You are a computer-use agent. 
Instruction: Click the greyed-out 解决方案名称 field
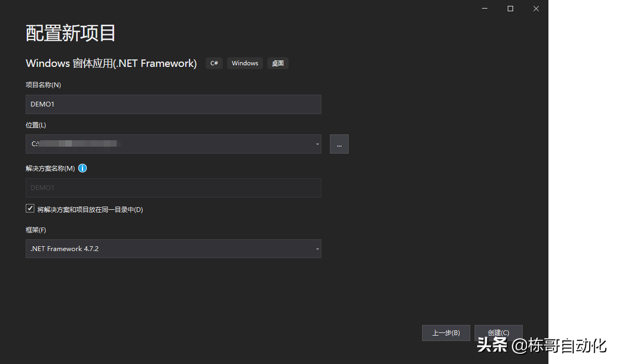tap(173, 188)
